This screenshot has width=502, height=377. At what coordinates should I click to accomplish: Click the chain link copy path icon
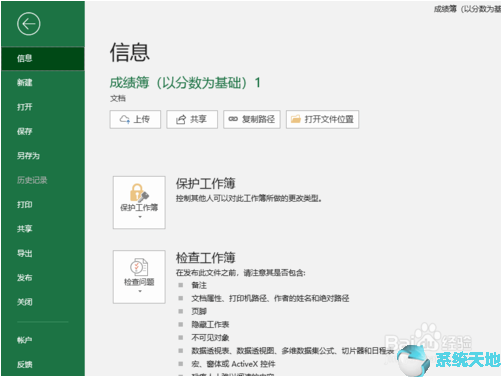(233, 119)
